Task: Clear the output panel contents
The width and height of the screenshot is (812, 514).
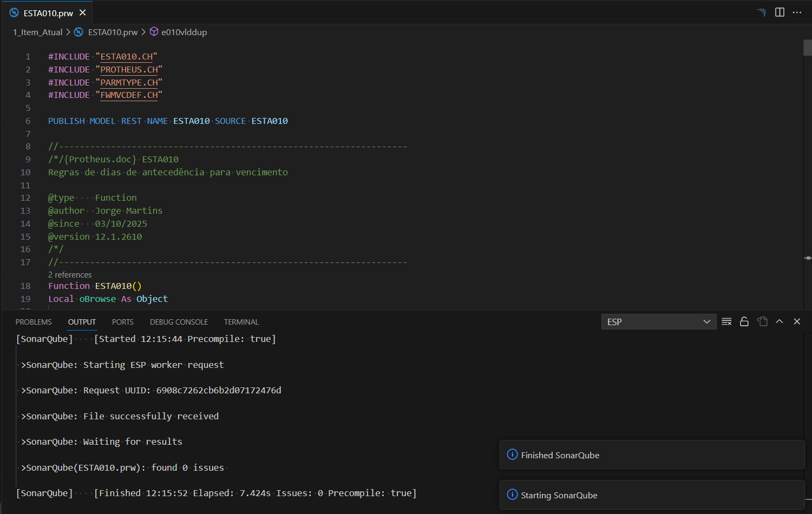Action: [x=726, y=321]
